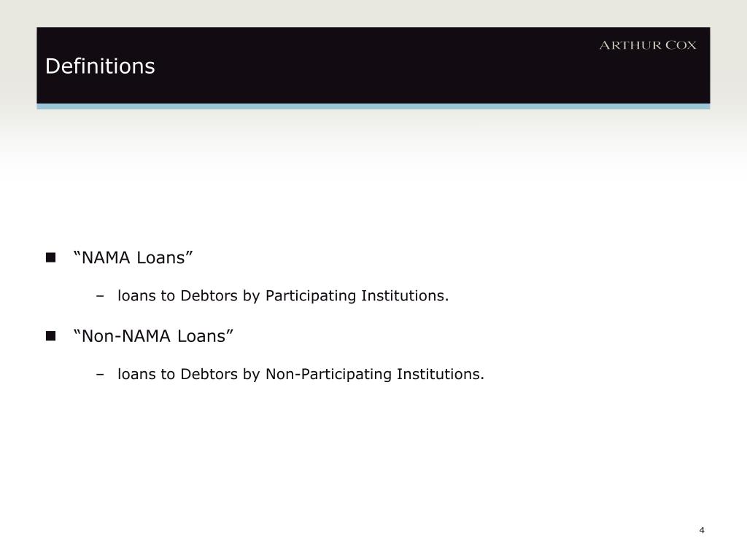Click the word "by" in second sub-bullet
Screen dimensions: 747x560
tap(252, 374)
